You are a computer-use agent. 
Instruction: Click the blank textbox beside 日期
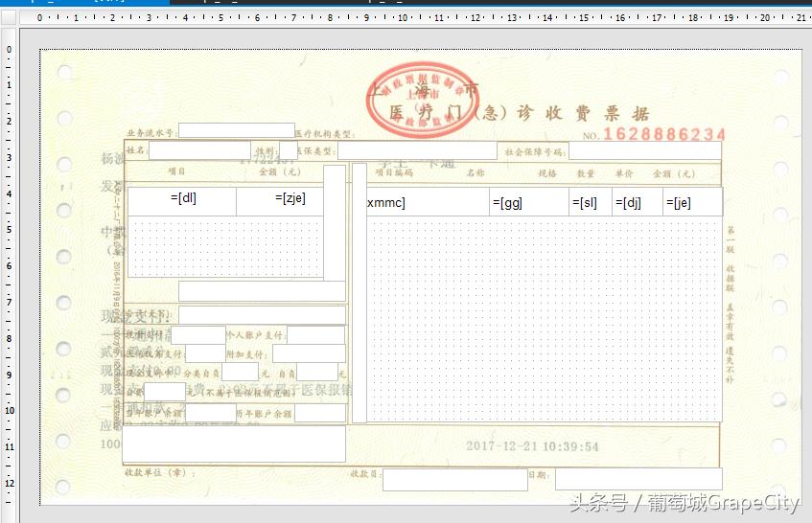tap(638, 479)
